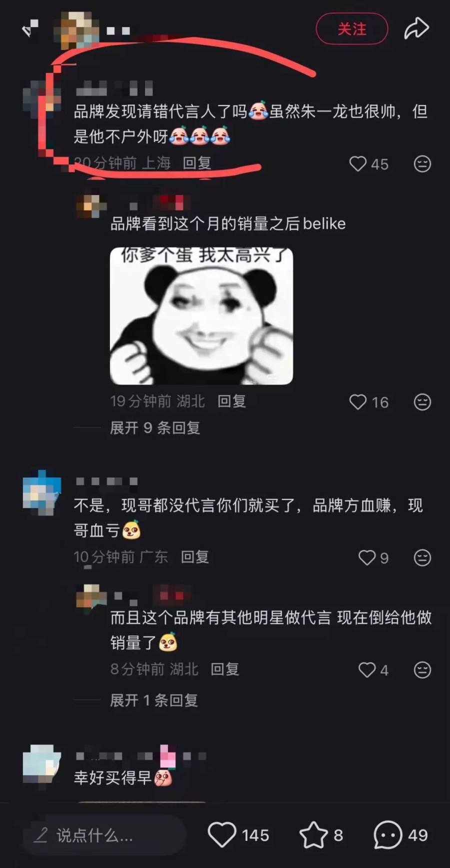Open the emoji reaction icon beside 4 likes
The height and width of the screenshot is (868, 450).
(422, 670)
